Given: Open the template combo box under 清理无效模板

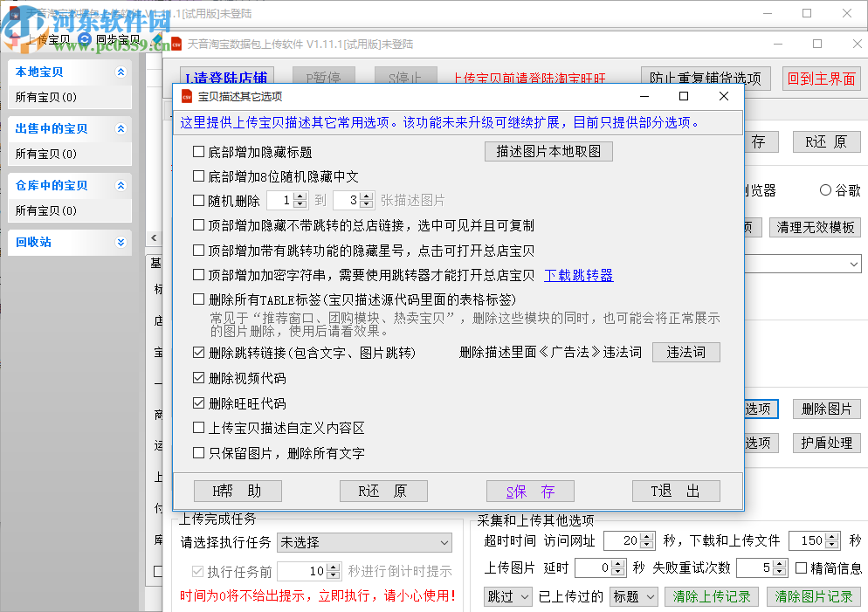Looking at the screenshot, I should 803,264.
